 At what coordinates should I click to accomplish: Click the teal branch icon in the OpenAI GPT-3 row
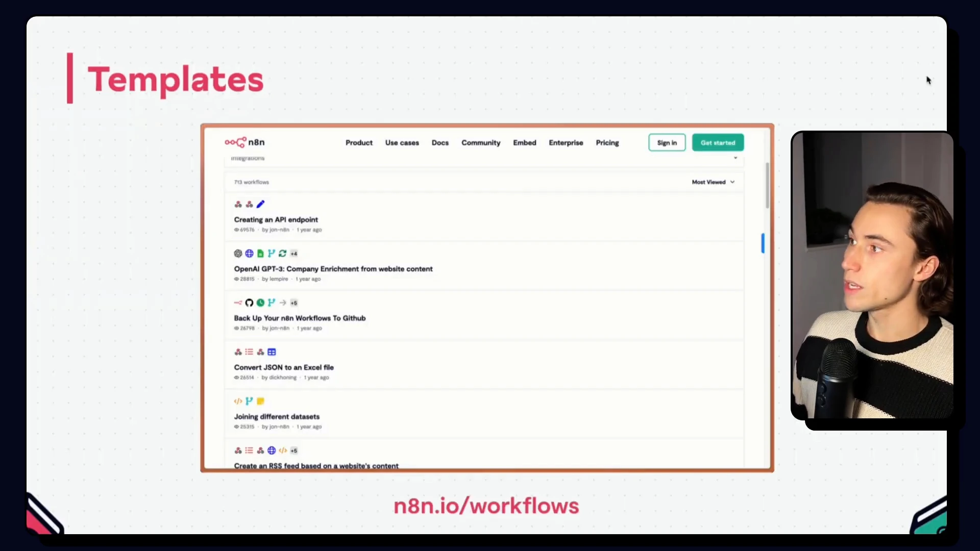coord(272,254)
